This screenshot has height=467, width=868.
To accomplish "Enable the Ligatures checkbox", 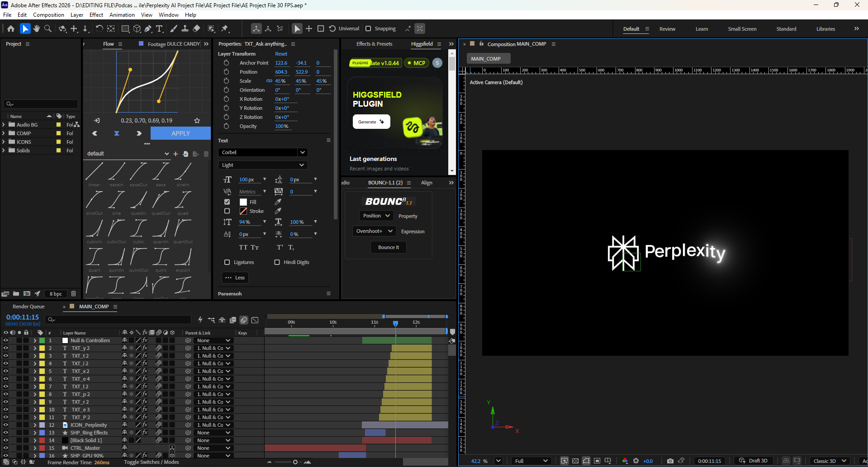I will tap(227, 262).
